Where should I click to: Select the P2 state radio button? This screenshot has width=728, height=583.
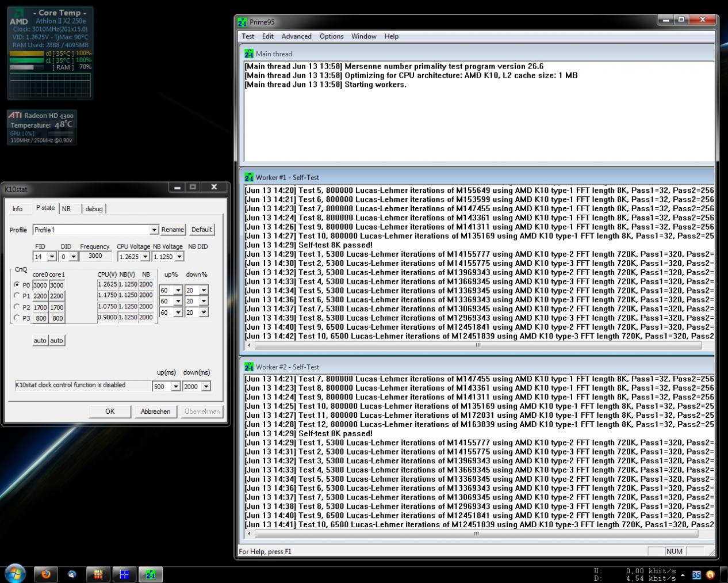pyautogui.click(x=17, y=307)
